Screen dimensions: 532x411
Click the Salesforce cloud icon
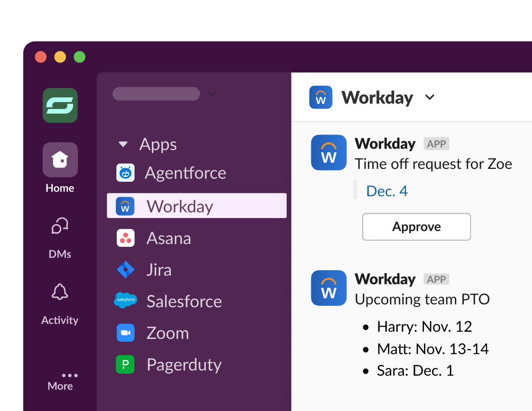point(126,300)
